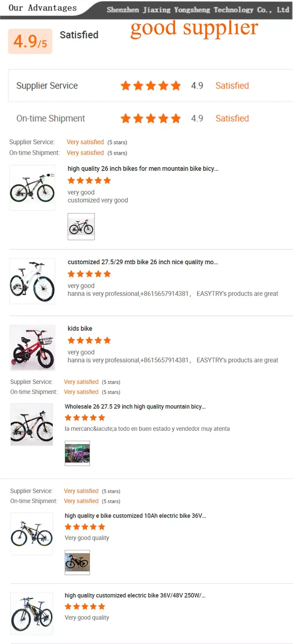293x644 pixels.
Task: Open 'customized 27.5/29 mtb bike' product title
Action: pyautogui.click(x=143, y=262)
